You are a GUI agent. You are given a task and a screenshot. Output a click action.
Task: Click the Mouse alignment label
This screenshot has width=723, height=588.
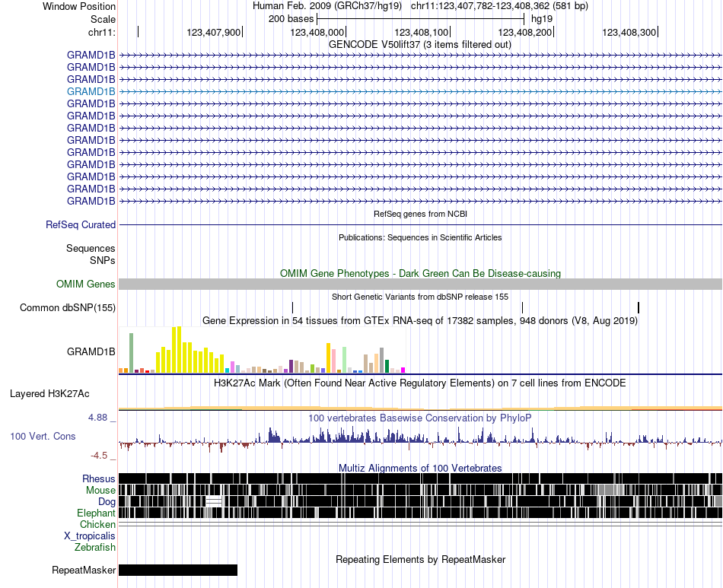tap(100, 491)
